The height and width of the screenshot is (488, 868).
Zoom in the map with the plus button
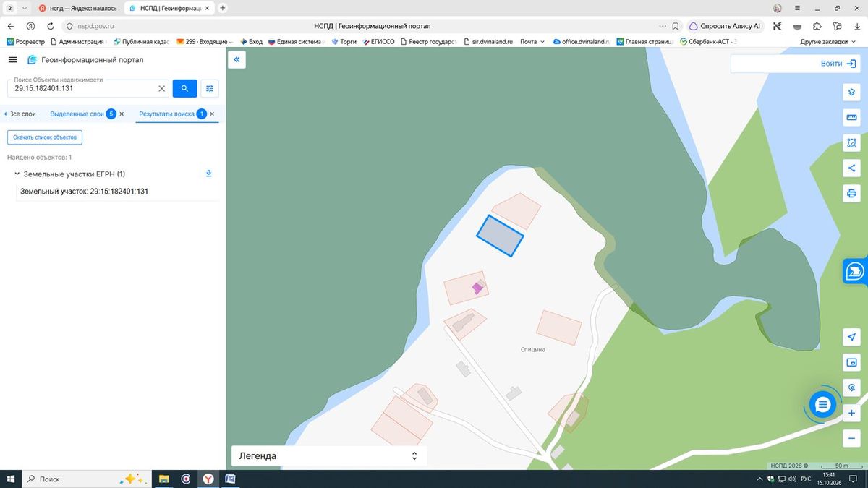(851, 413)
